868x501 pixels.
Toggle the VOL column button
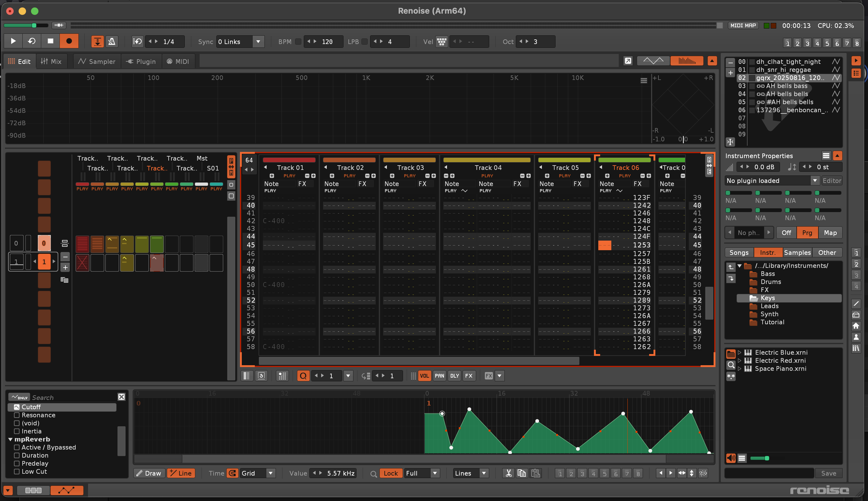(424, 376)
